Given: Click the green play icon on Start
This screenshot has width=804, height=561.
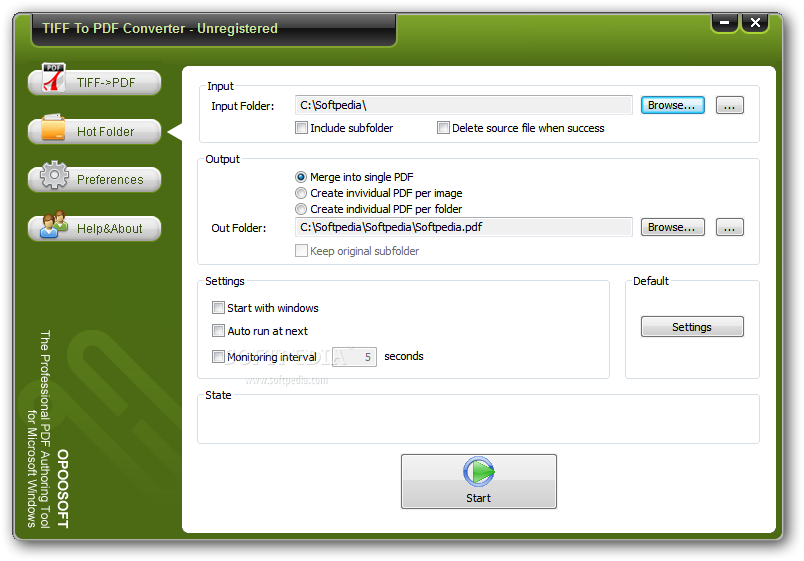Looking at the screenshot, I should coord(478,472).
